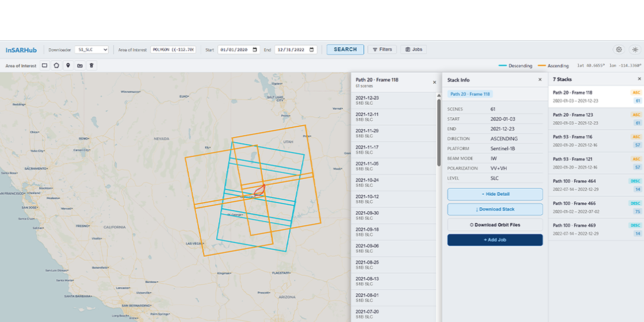Select the 2021-09-06 scene

click(x=393, y=248)
